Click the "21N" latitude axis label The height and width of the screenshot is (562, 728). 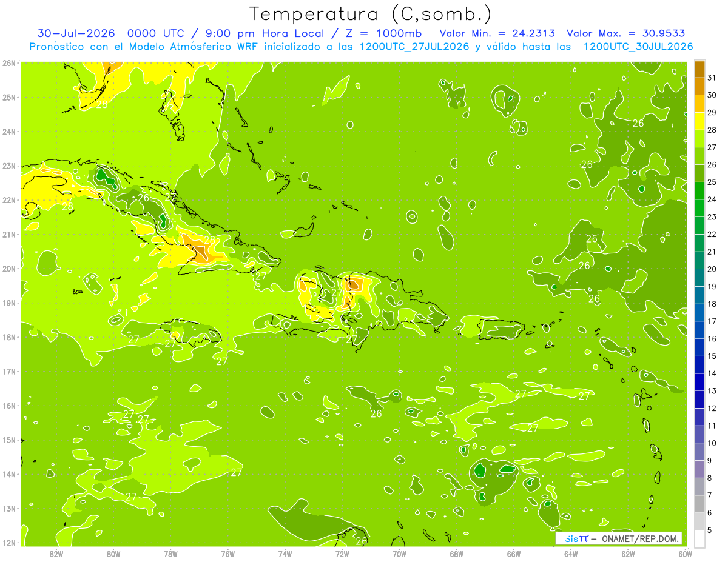pos(9,234)
